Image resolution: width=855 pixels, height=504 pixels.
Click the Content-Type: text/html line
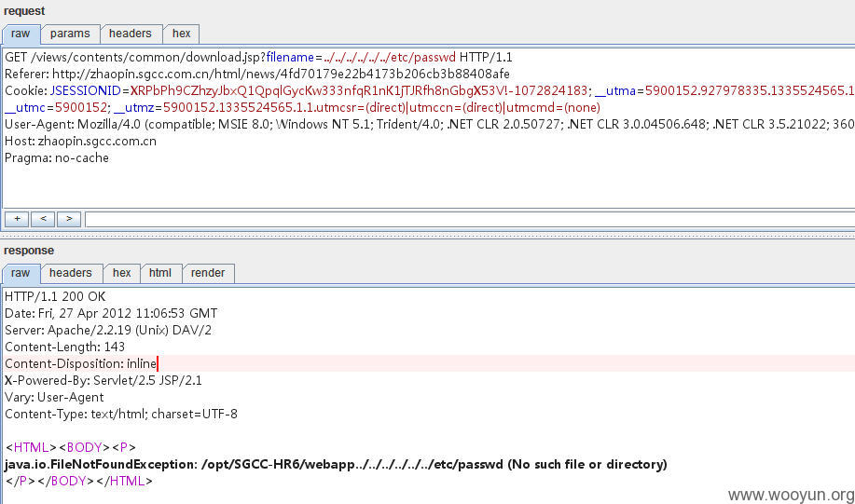pos(121,414)
